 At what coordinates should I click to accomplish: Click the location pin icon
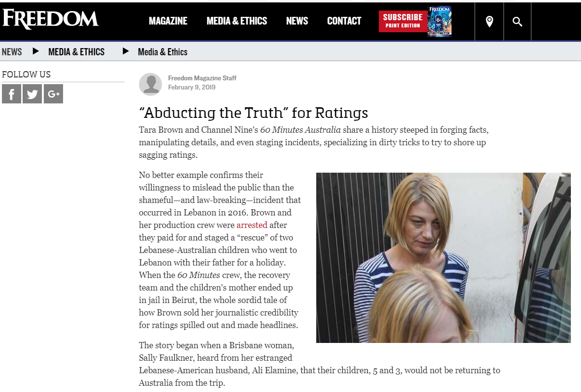pos(490,21)
